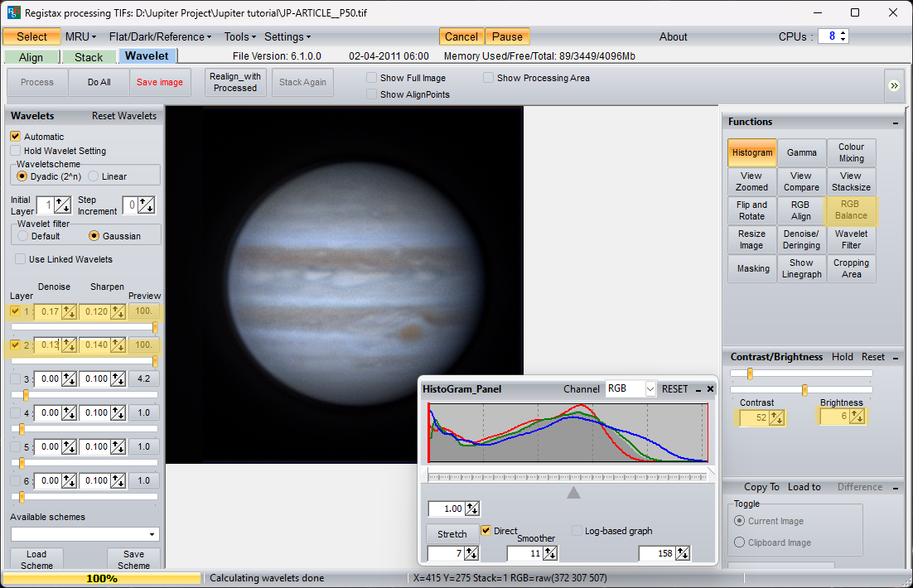
Task: Click Select button
Action: 31,36
